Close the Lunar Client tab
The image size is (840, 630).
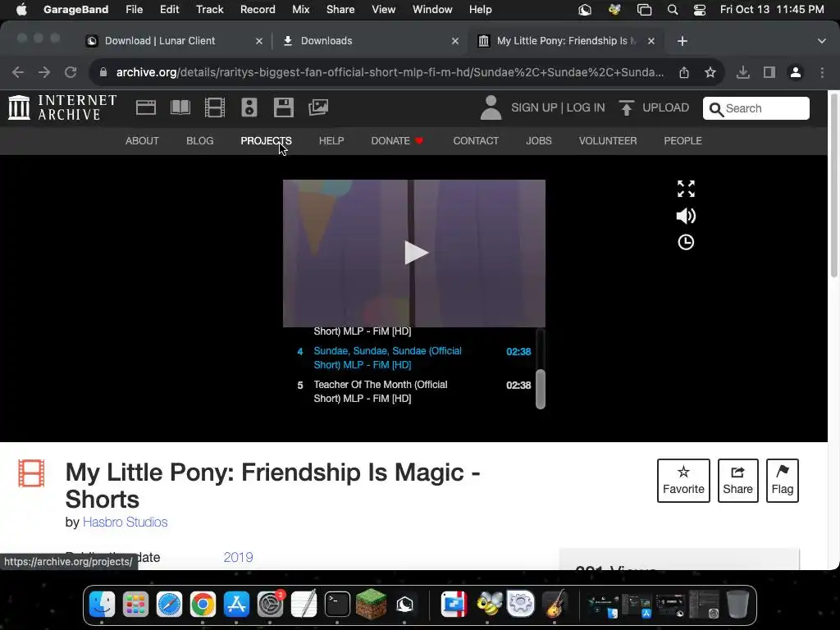click(x=258, y=41)
